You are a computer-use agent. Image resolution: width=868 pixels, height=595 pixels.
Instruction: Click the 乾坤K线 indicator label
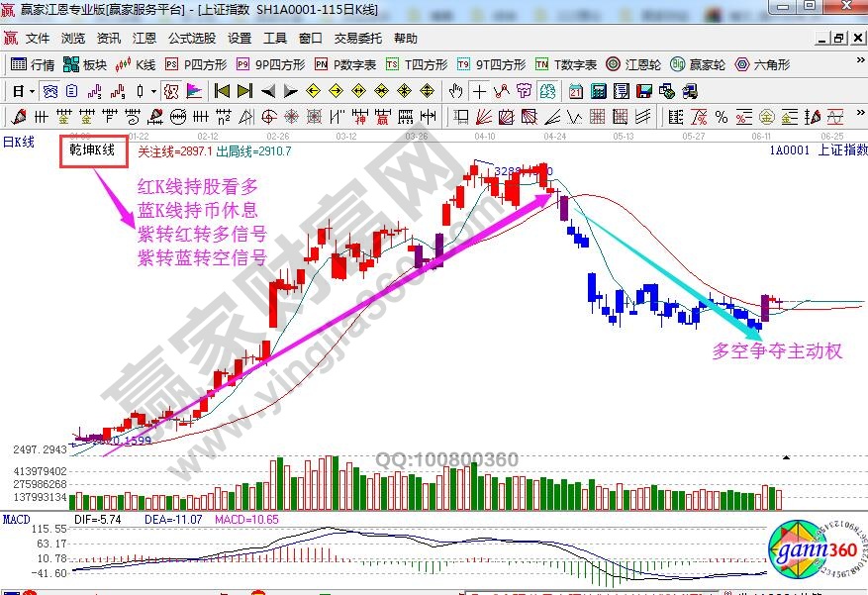[93, 151]
